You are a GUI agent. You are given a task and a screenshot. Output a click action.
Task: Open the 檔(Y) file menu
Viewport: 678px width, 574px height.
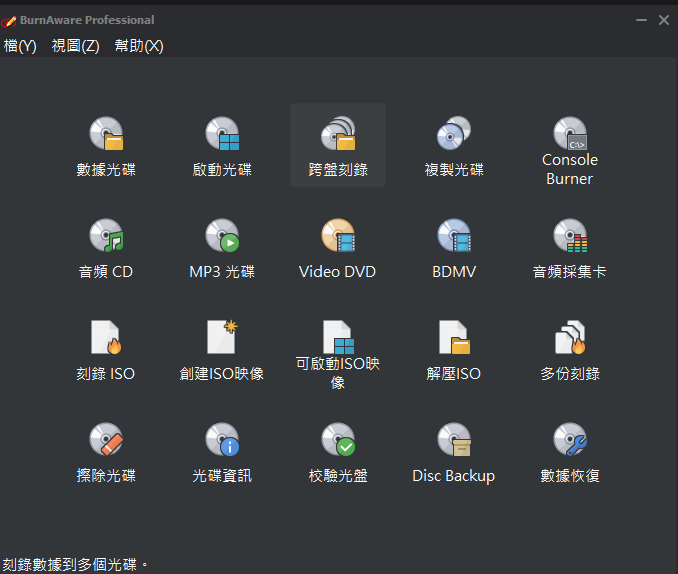pos(20,45)
